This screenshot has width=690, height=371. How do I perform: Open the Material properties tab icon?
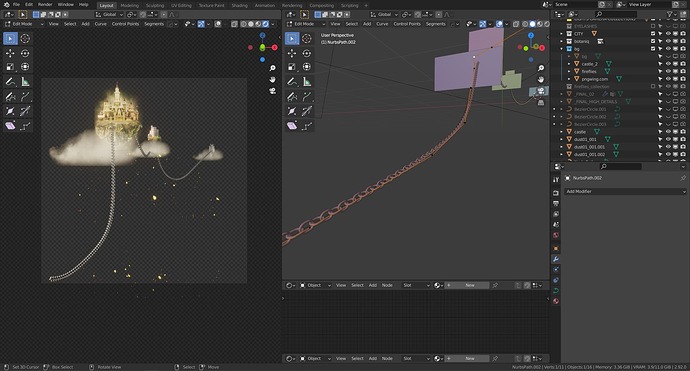pyautogui.click(x=556, y=301)
